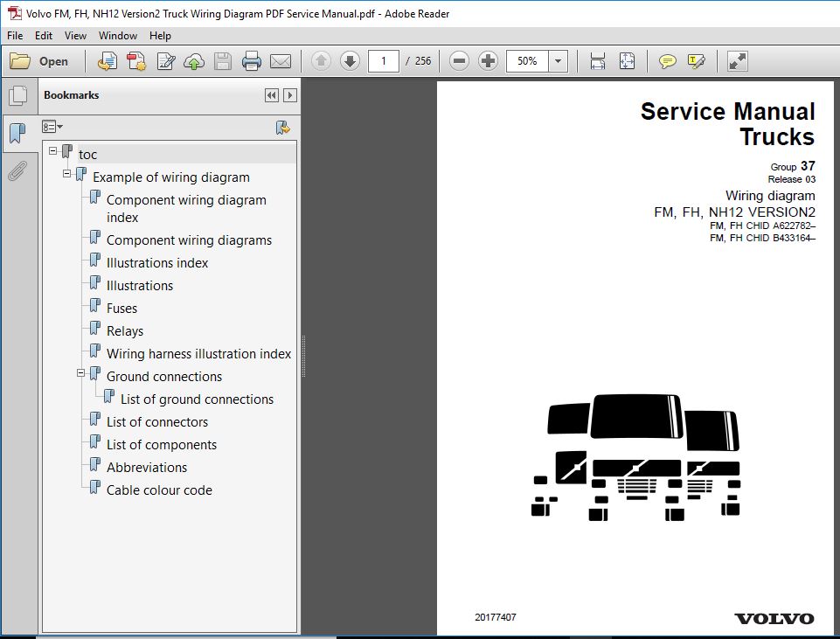Click the create PDF online icon
The image size is (840, 639).
[x=108, y=61]
